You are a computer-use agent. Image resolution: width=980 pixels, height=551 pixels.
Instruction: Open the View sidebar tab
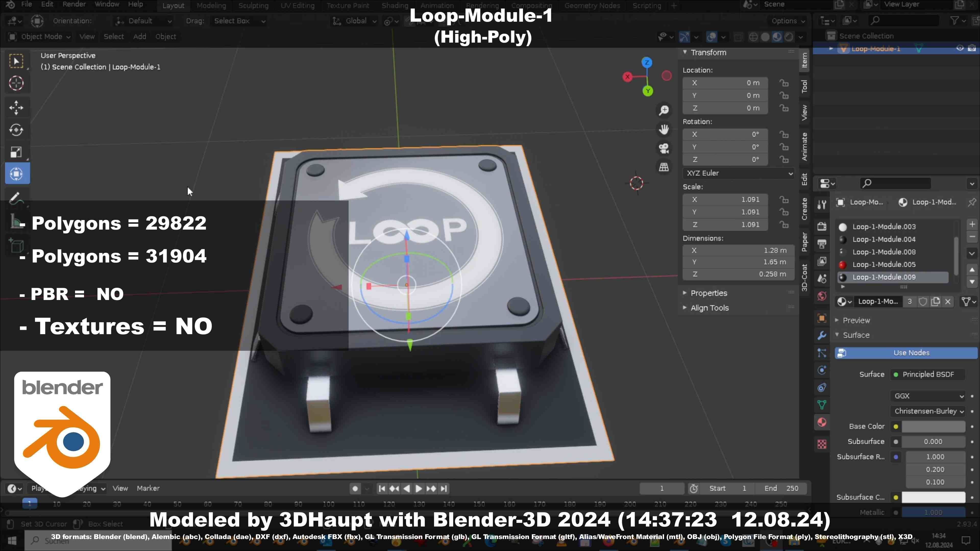tap(804, 112)
